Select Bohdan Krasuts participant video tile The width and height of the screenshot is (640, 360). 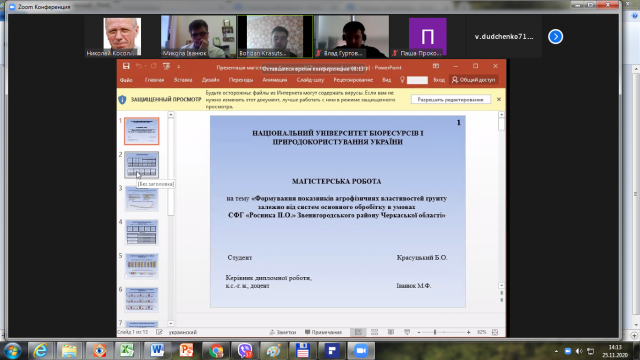click(x=275, y=37)
